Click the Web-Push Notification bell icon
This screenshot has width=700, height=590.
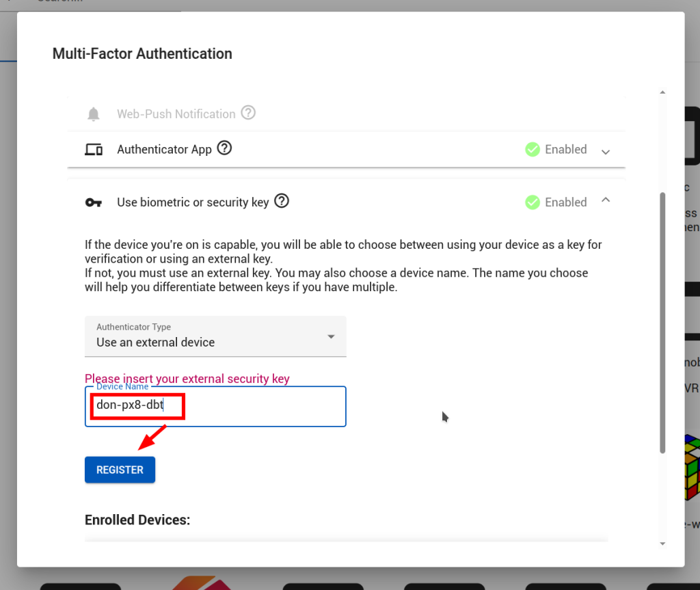coord(93,114)
